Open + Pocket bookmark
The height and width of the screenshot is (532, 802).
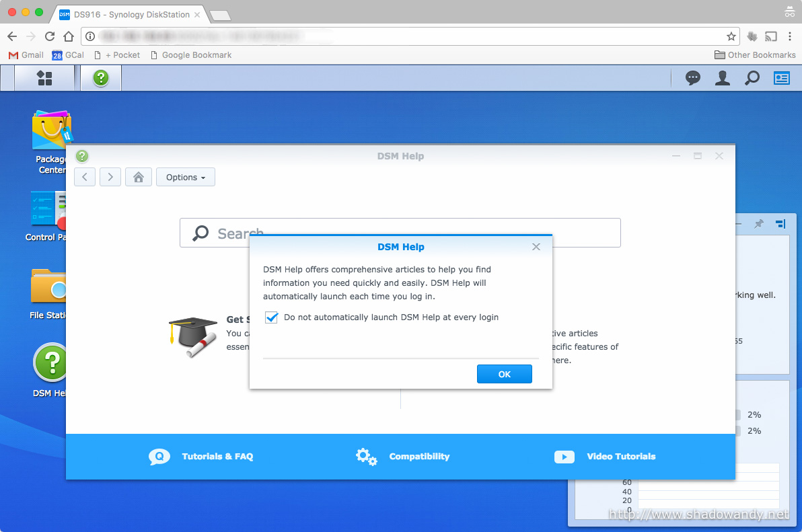pos(117,54)
